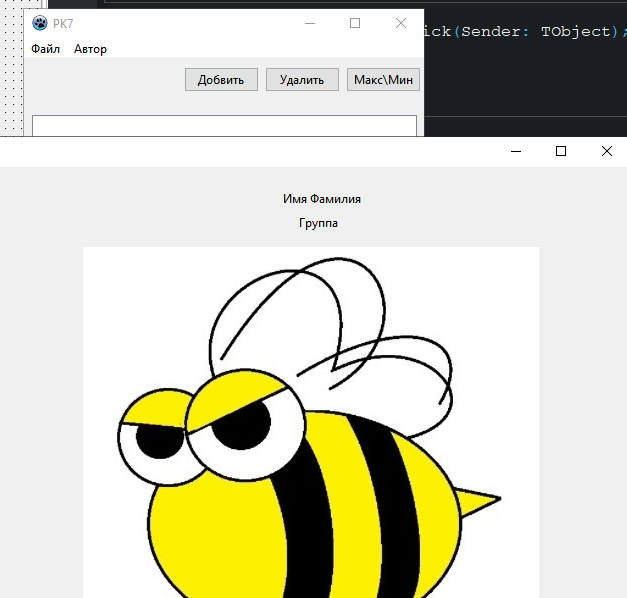Close the PK7 window

point(401,23)
